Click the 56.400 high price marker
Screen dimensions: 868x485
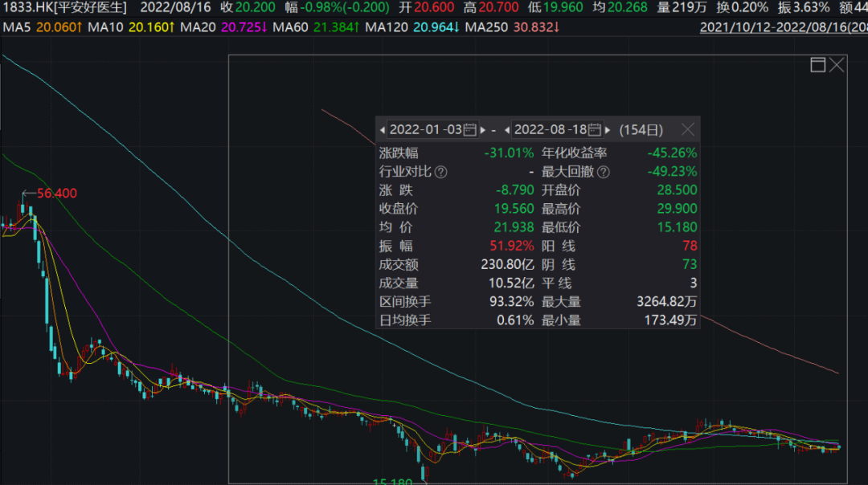[x=56, y=194]
